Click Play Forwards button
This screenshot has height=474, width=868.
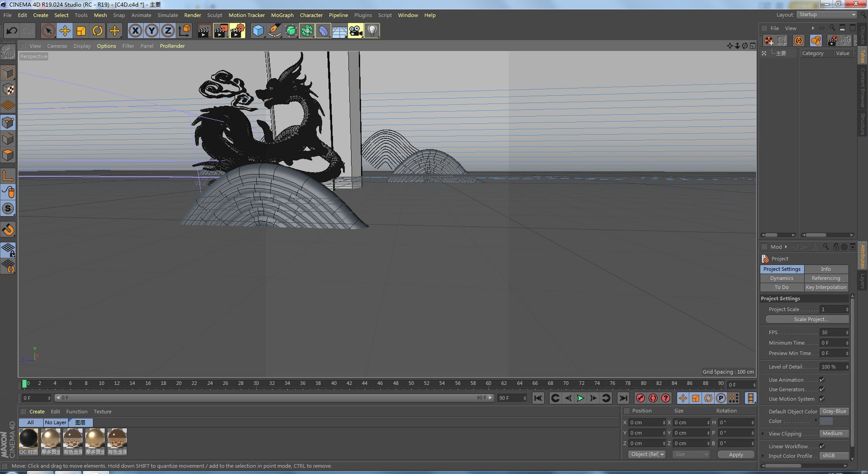coord(580,398)
